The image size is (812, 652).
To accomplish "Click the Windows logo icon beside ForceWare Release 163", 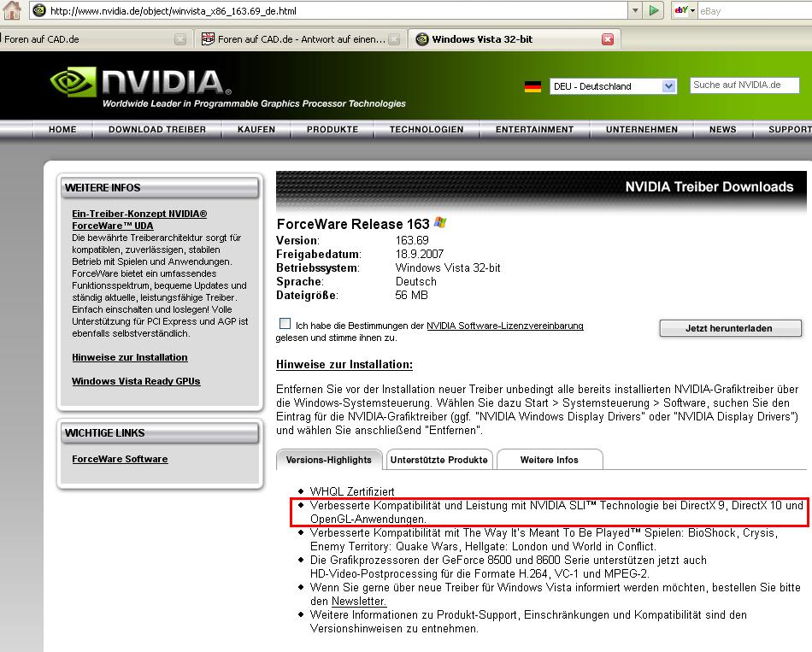I will (x=440, y=223).
